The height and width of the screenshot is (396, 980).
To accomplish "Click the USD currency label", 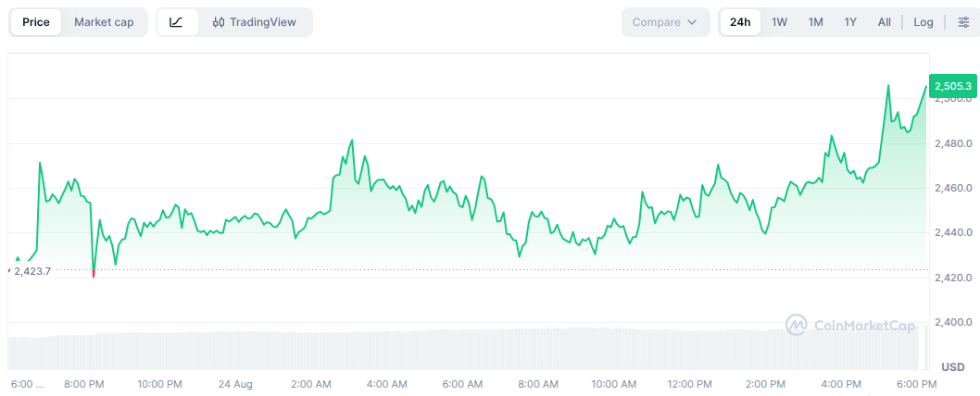I will pos(953,366).
